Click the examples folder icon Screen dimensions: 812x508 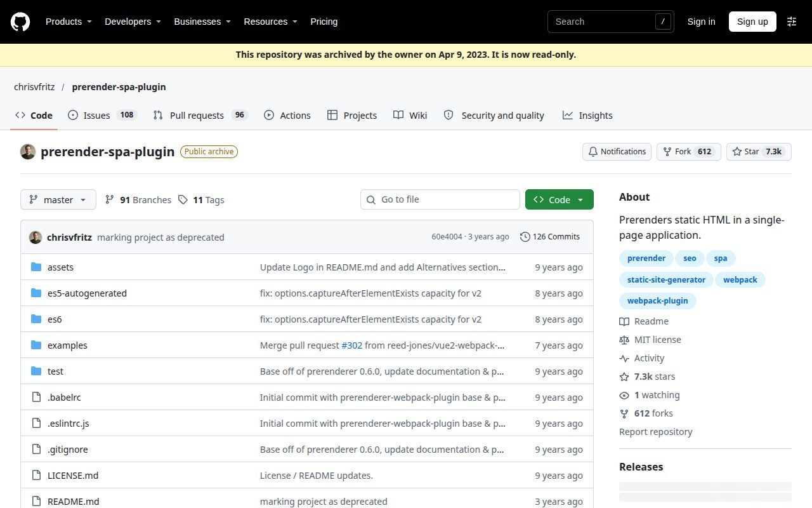[x=36, y=345]
